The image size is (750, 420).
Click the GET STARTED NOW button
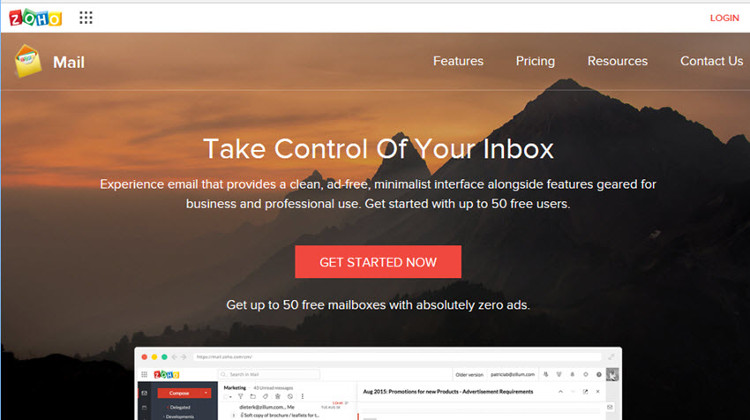[378, 262]
